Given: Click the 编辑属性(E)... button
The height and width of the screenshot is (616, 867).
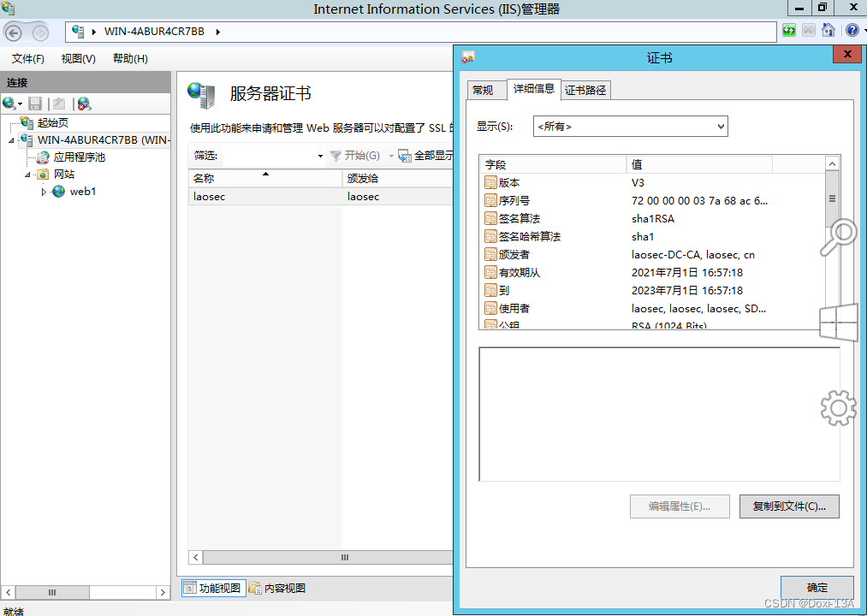Looking at the screenshot, I should pyautogui.click(x=680, y=506).
